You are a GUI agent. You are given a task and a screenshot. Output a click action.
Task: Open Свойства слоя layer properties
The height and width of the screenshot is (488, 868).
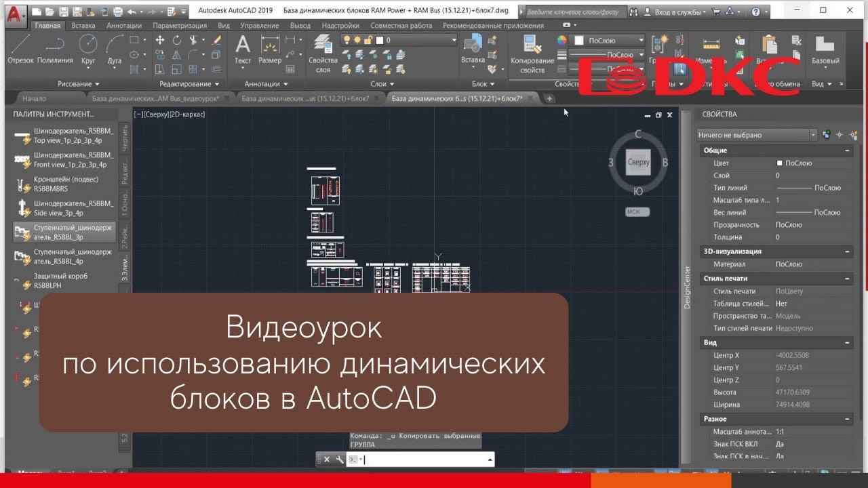click(x=323, y=54)
